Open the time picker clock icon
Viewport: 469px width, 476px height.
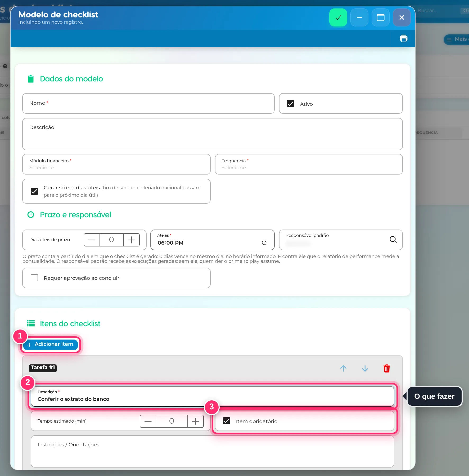264,243
